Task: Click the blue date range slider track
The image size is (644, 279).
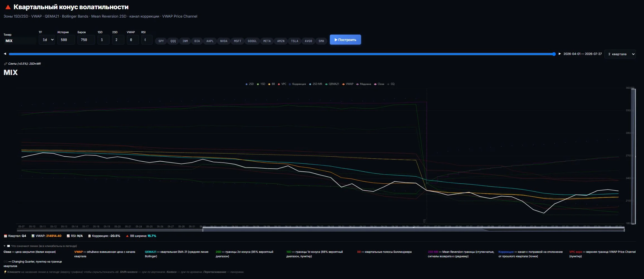Action: pos(282,54)
